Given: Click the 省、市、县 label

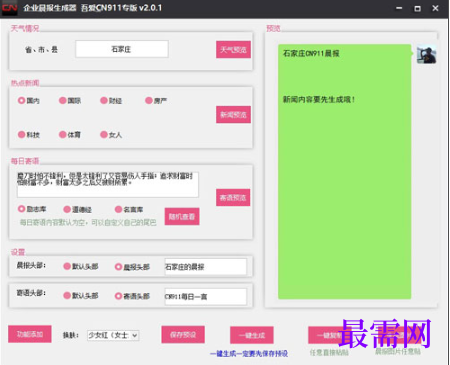Looking at the screenshot, I should (41, 50).
